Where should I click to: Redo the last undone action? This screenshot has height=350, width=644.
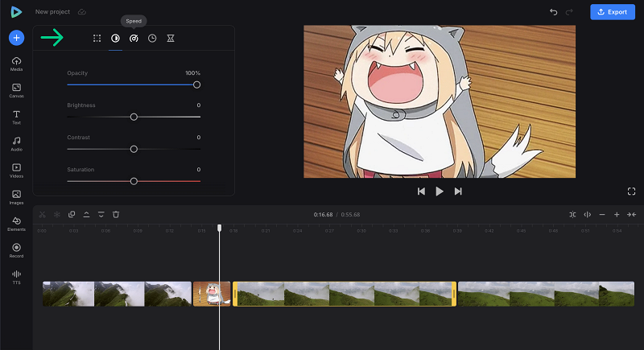click(569, 12)
